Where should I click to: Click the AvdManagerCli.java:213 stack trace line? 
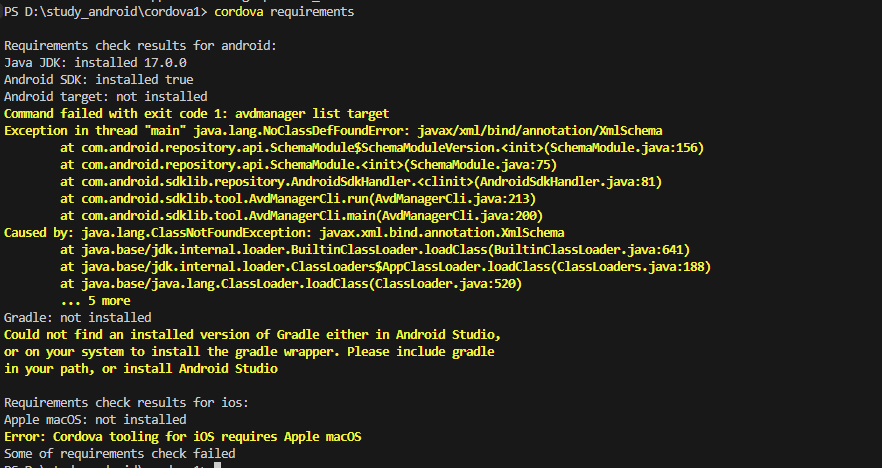point(298,199)
